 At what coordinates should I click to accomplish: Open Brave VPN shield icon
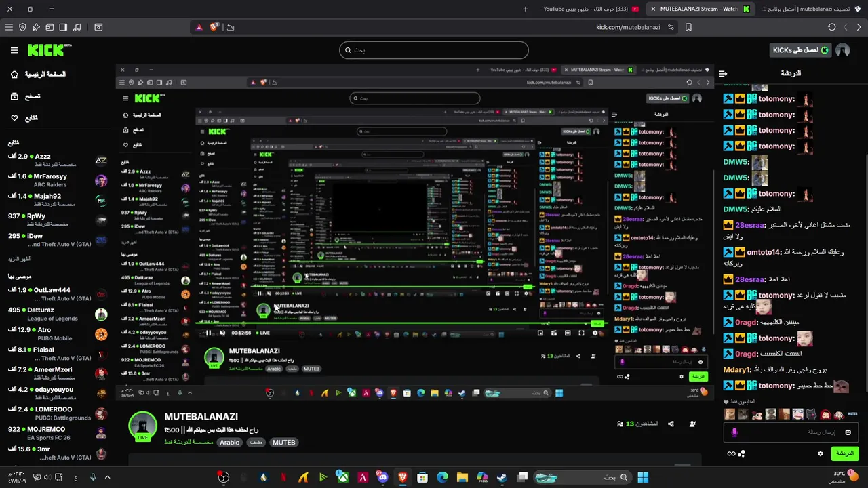22,27
